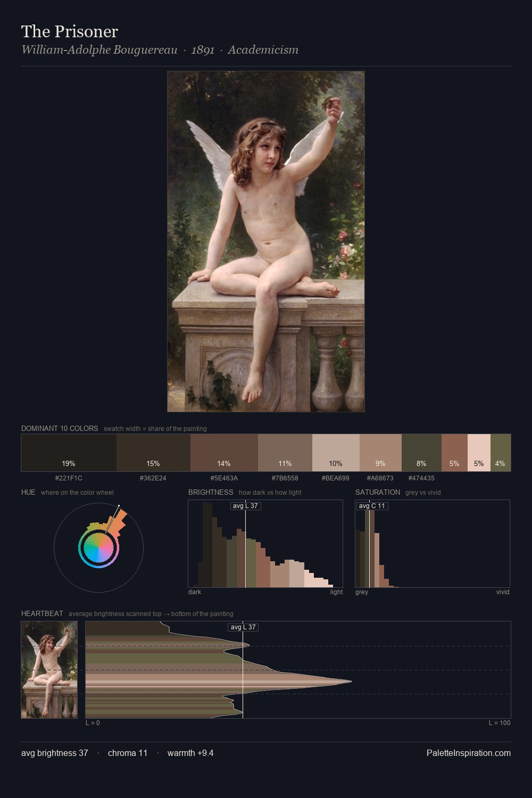Open the heartbeat thumbnail of the painting
This screenshot has height=798, width=532.
(49, 670)
